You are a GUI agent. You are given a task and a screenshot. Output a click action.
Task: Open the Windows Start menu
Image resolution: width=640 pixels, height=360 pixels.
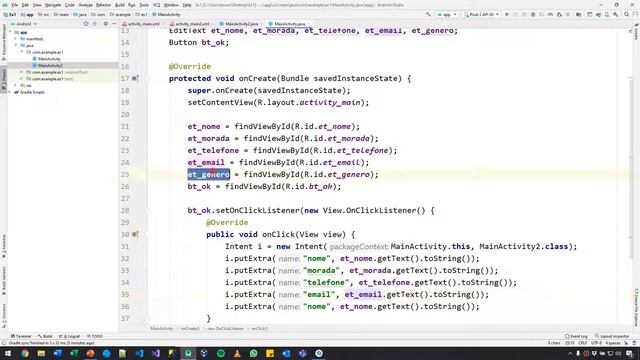[x=8, y=353]
